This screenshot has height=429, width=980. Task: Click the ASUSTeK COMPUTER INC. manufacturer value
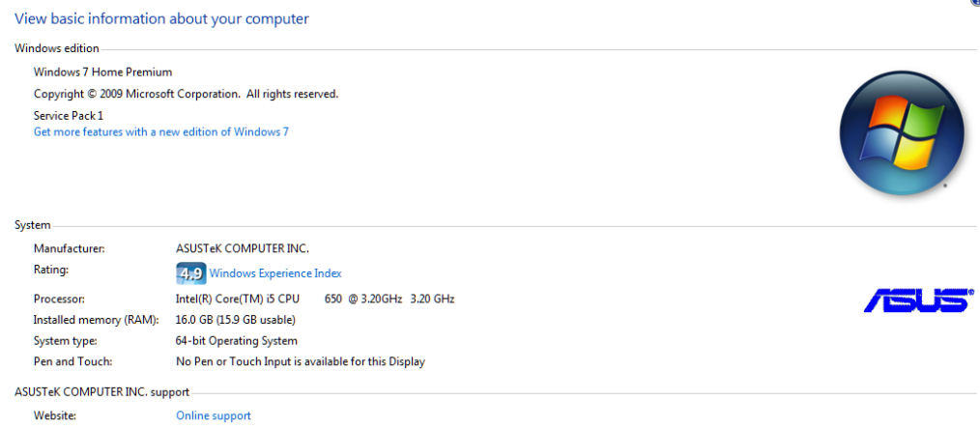coord(243,248)
